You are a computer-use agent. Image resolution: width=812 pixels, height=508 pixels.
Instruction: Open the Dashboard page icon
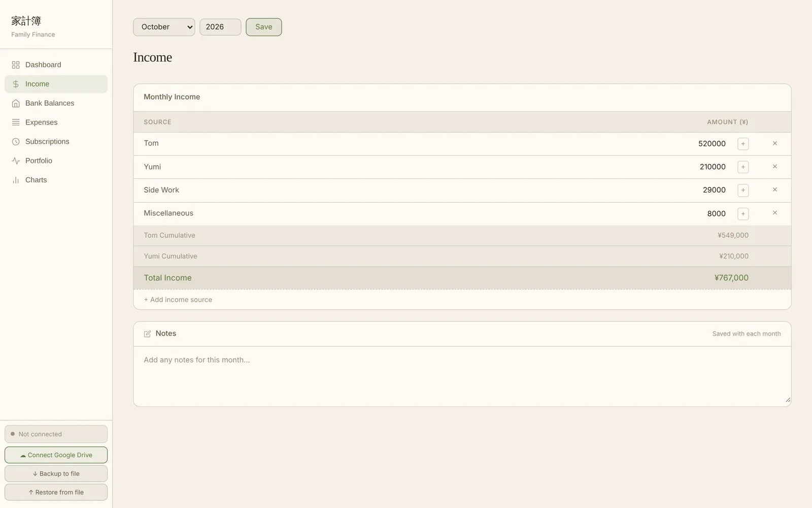pyautogui.click(x=16, y=65)
